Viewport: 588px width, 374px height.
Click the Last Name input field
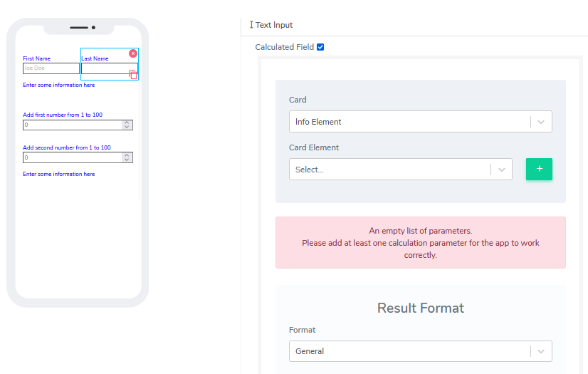click(x=105, y=68)
